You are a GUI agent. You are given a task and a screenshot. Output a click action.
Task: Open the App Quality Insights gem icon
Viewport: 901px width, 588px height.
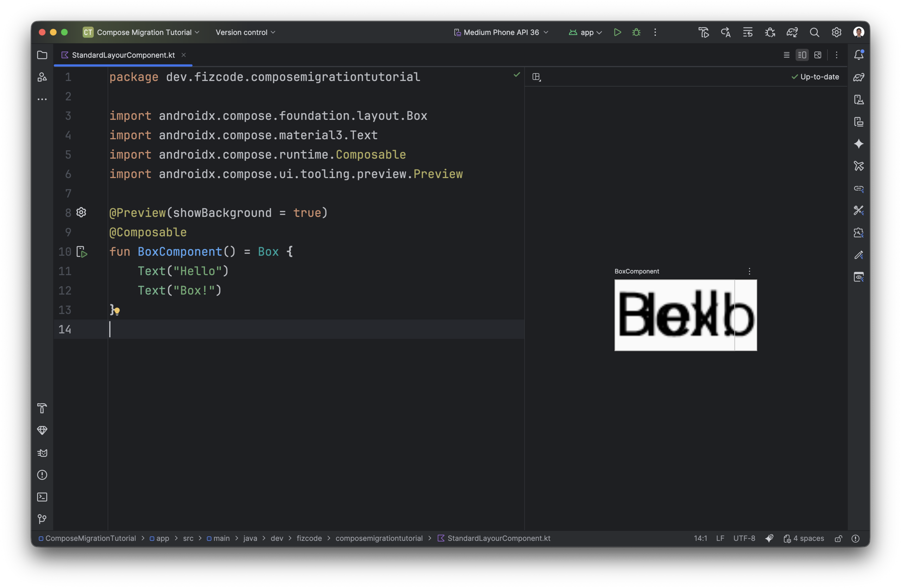point(42,430)
